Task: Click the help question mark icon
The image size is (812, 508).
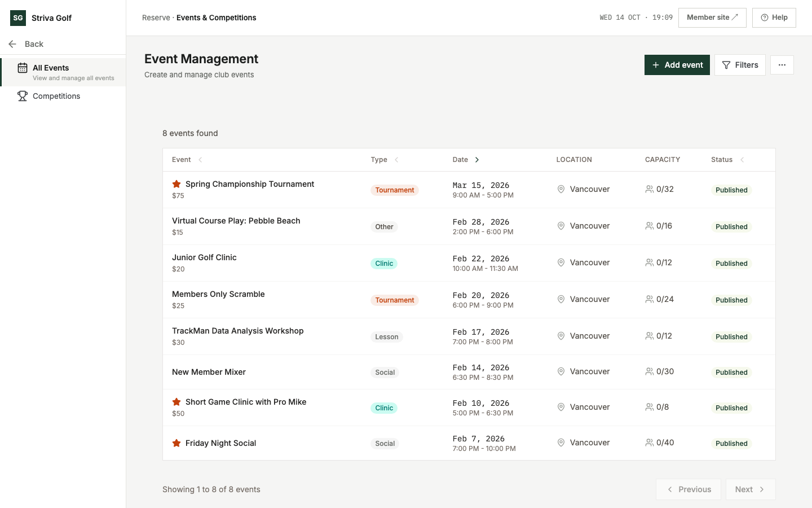Action: 765,17
